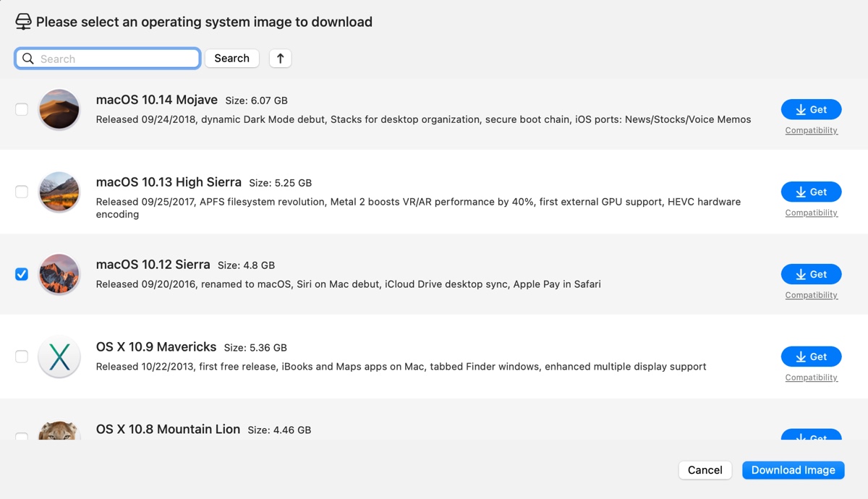Click the upload arrow button next to Search
This screenshot has height=499, width=868.
click(x=280, y=58)
